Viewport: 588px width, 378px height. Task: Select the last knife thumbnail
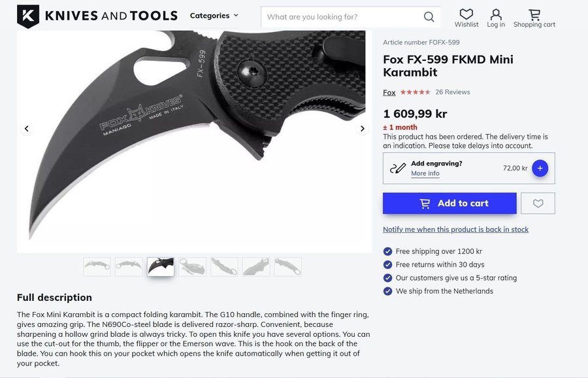click(x=288, y=266)
